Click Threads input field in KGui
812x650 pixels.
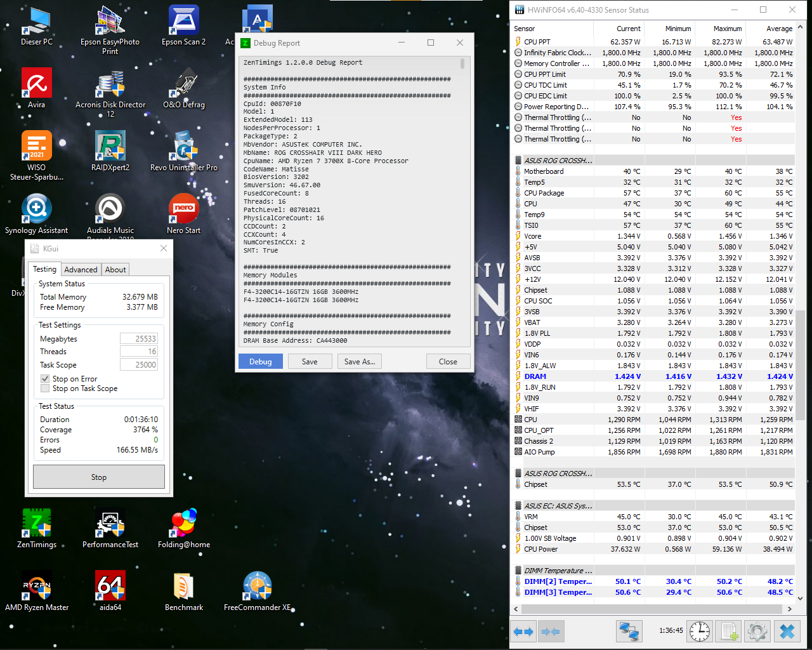click(138, 352)
